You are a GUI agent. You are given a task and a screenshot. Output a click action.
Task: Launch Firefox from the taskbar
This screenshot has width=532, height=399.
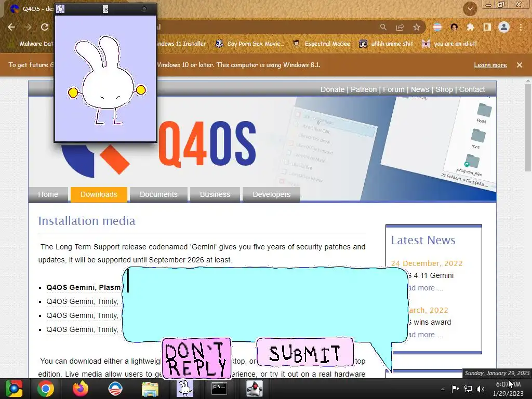click(x=81, y=389)
